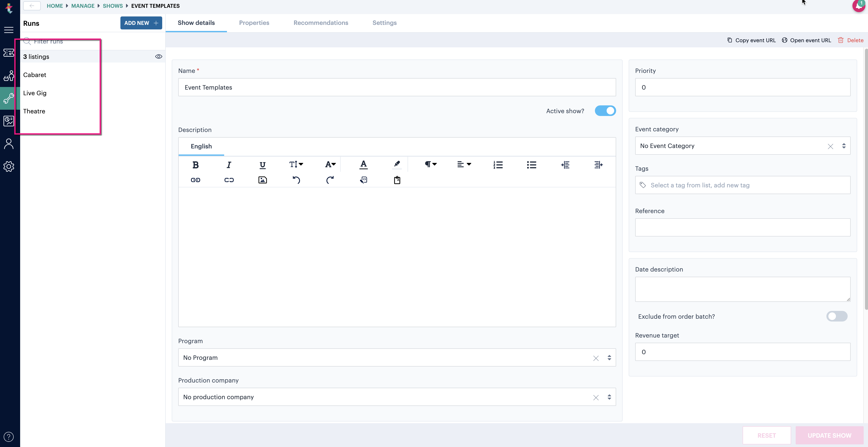Redo the last edit in editor
Image resolution: width=868 pixels, height=447 pixels.
click(330, 180)
